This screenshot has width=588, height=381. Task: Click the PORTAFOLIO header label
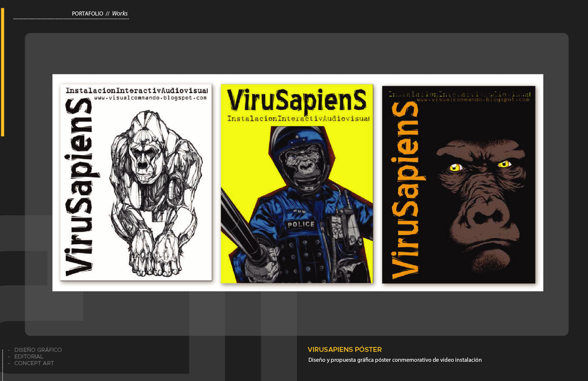(88, 14)
